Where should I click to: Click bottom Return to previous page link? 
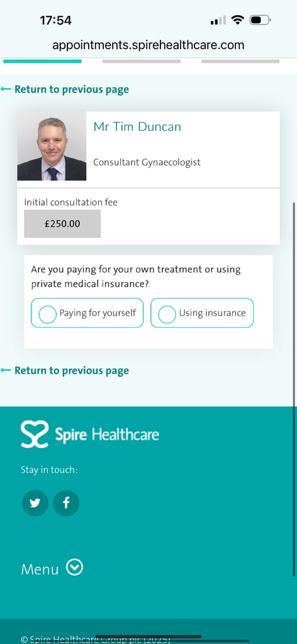pyautogui.click(x=72, y=370)
